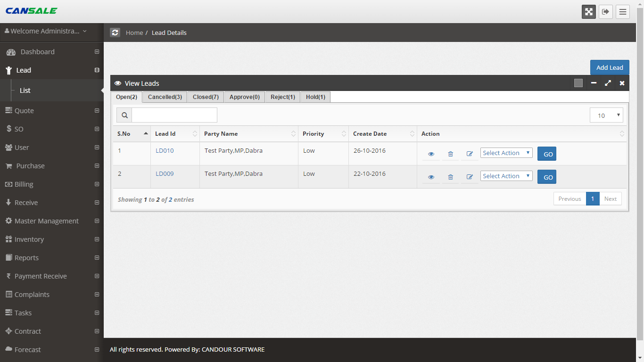
Task: Click the logout arrow icon in top bar
Action: [x=606, y=12]
